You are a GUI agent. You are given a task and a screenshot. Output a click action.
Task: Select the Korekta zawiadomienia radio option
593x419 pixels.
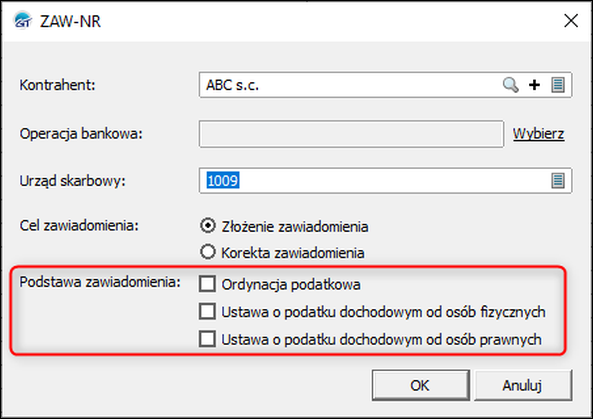tap(208, 252)
